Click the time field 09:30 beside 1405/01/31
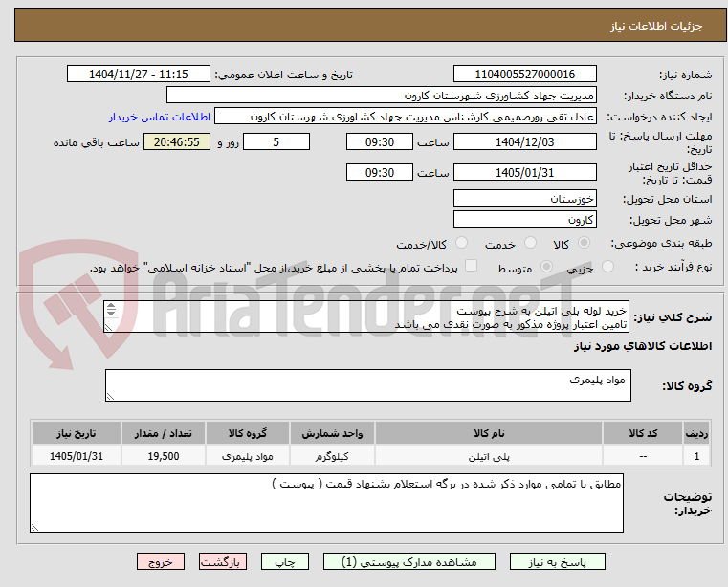Screen dimensions: 728x587 (380, 173)
